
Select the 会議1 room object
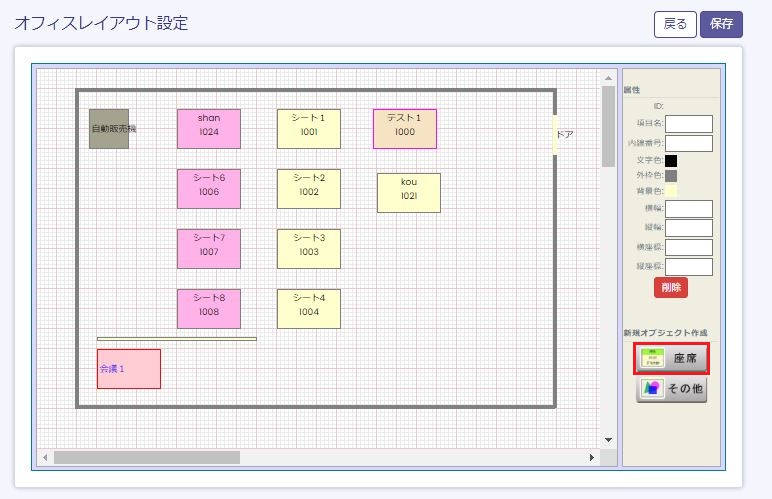(x=129, y=369)
